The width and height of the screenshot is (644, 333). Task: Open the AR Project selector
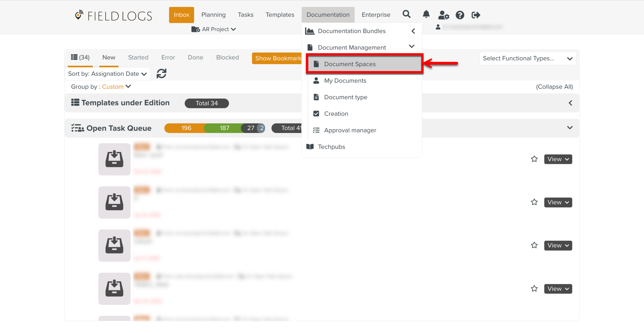pos(214,29)
